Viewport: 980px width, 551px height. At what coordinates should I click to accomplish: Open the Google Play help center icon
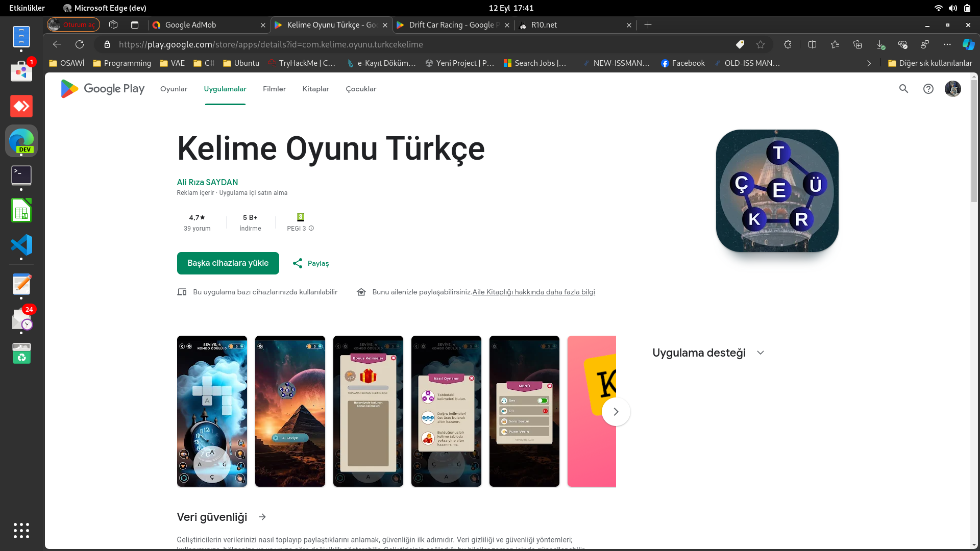click(928, 89)
